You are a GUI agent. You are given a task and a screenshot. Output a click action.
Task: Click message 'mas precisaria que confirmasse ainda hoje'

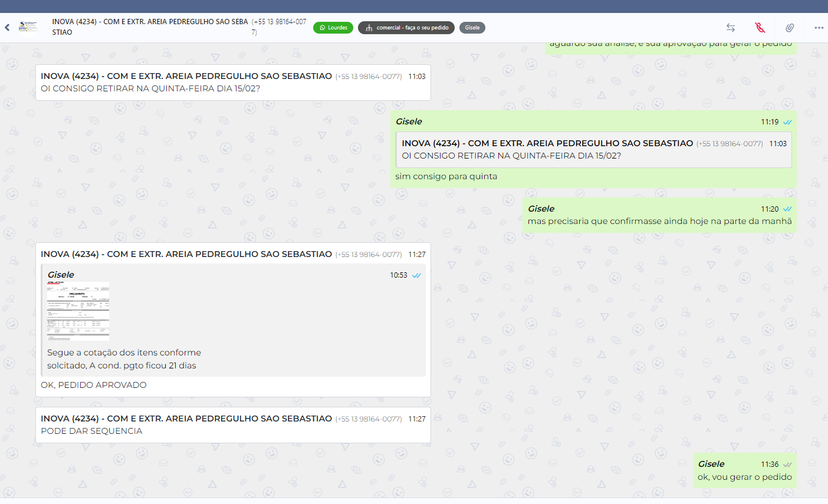coord(659,221)
